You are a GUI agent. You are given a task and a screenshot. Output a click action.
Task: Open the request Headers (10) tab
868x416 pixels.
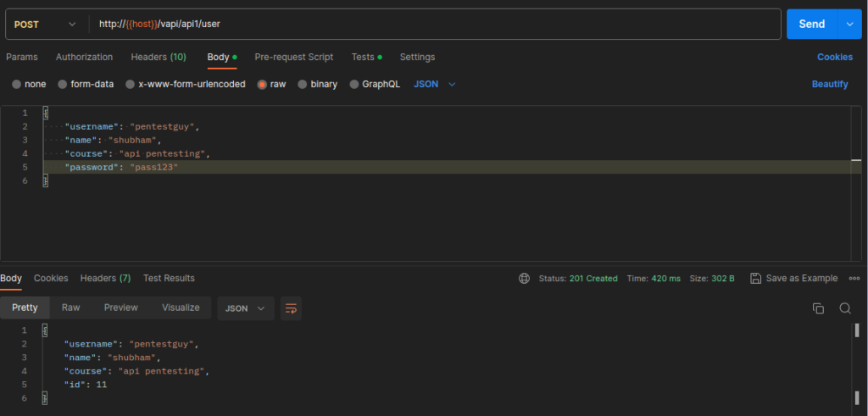pyautogui.click(x=159, y=57)
